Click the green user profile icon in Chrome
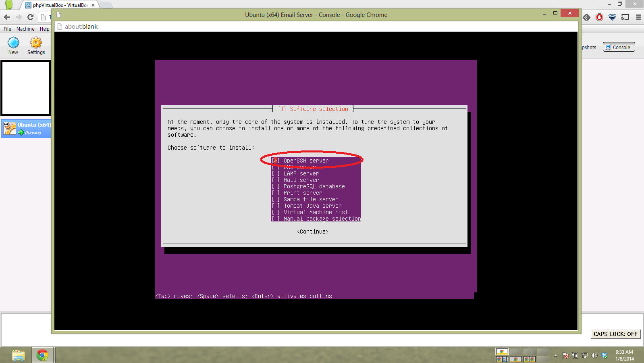Viewport: 644px width, 363px height. coord(9,5)
